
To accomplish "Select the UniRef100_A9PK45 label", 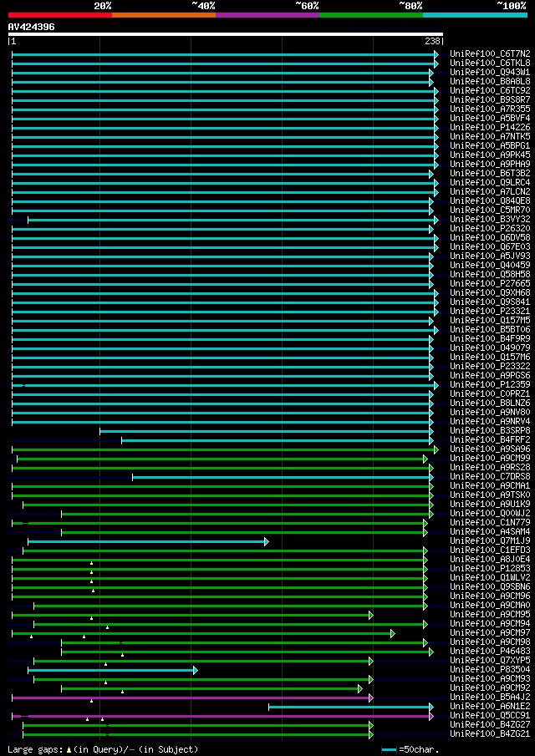I will tap(490, 155).
